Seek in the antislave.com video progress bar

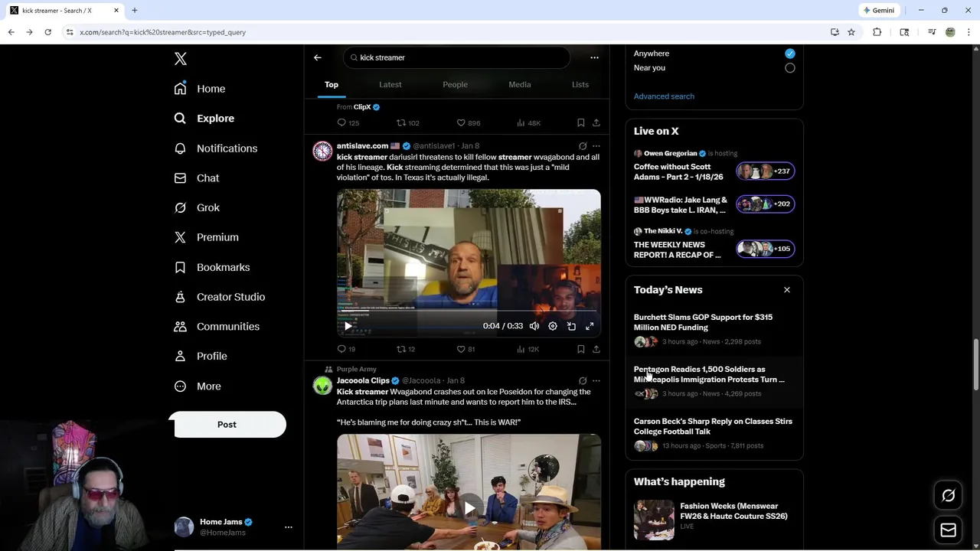tap(469, 311)
